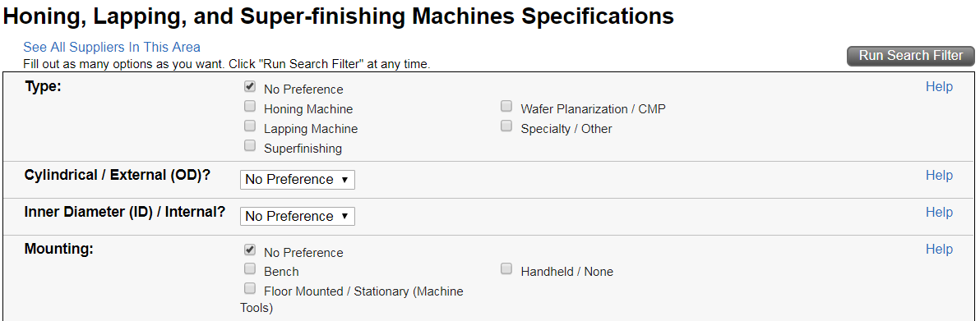This screenshot has width=980, height=321.
Task: Open Help for Cylindrical / External (OD)
Action: 939,176
